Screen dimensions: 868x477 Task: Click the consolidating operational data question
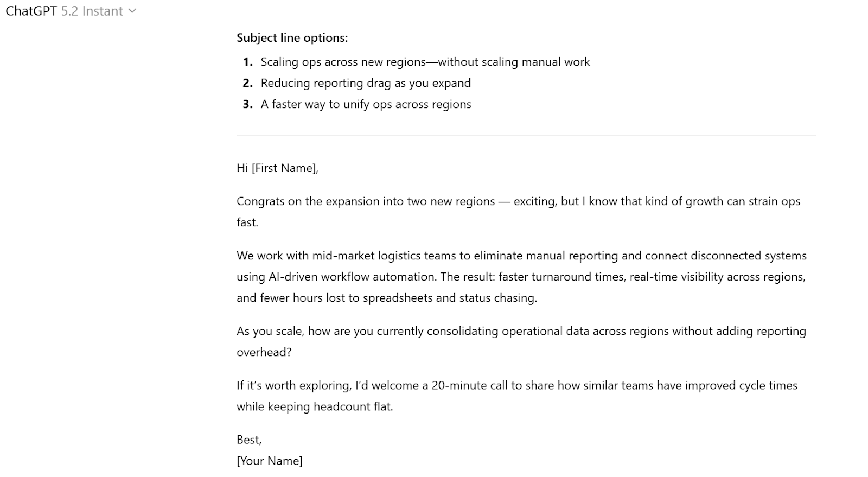521,331
